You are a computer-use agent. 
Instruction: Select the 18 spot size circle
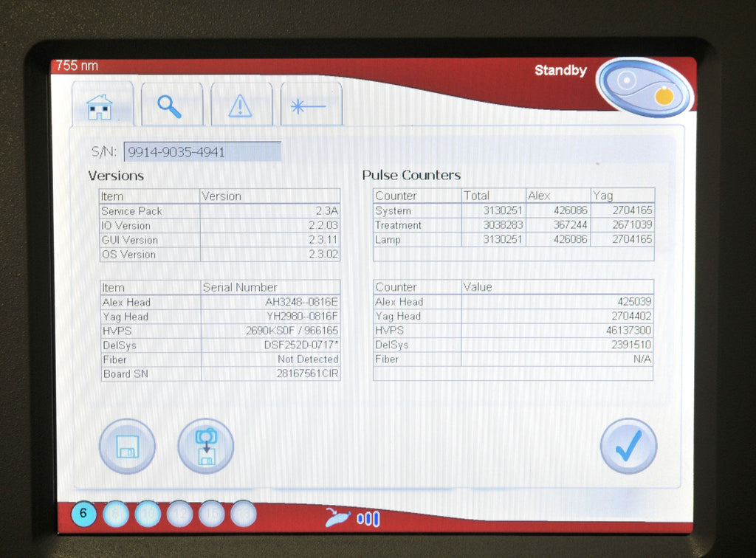point(244,514)
